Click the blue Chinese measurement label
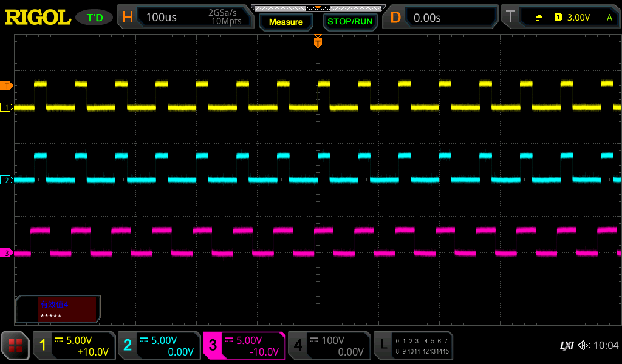 pyautogui.click(x=54, y=304)
